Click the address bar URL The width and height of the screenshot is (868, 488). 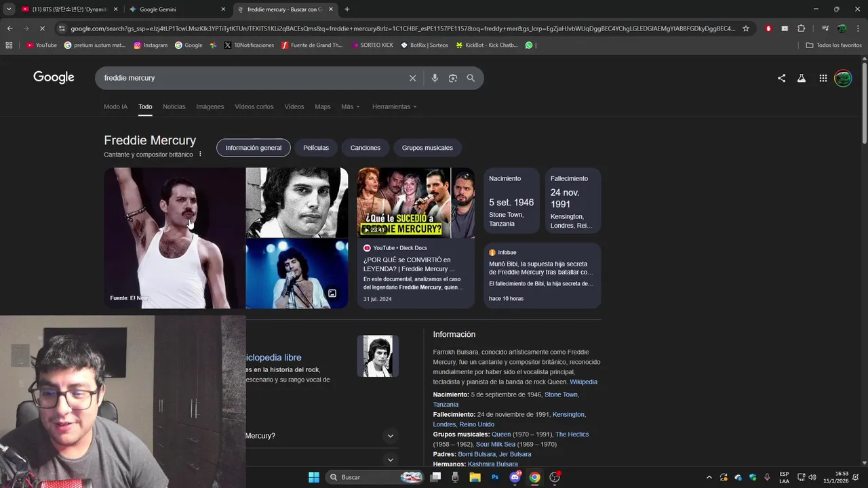point(403,28)
